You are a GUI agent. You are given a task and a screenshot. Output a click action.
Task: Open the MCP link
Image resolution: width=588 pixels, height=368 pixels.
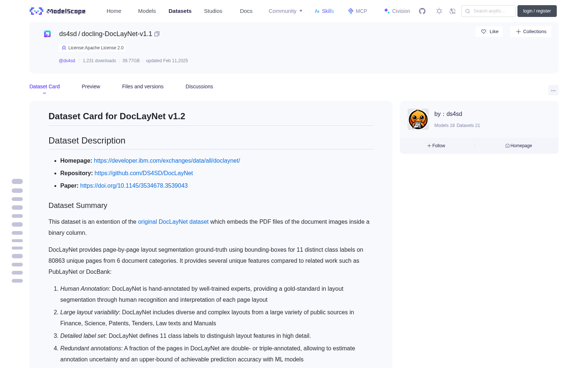(x=358, y=11)
